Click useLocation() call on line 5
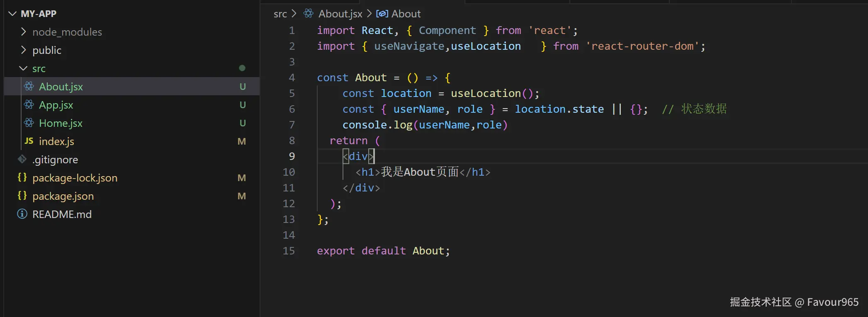The image size is (868, 317). pos(492,93)
